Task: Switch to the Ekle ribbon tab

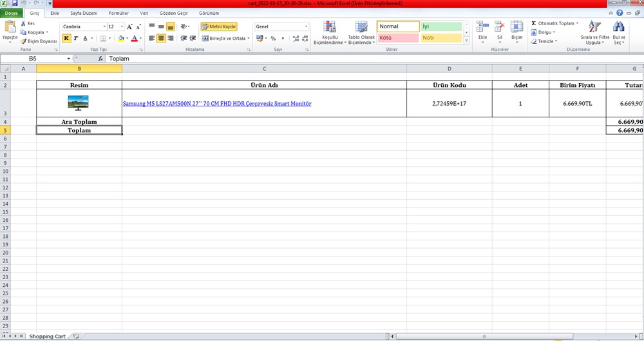Action: 55,13
